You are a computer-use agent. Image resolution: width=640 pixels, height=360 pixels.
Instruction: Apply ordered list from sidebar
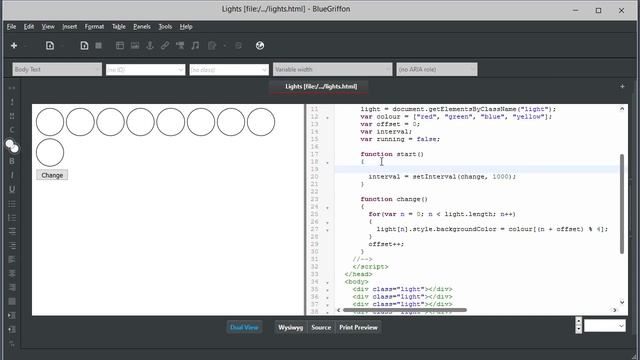pos(12,218)
